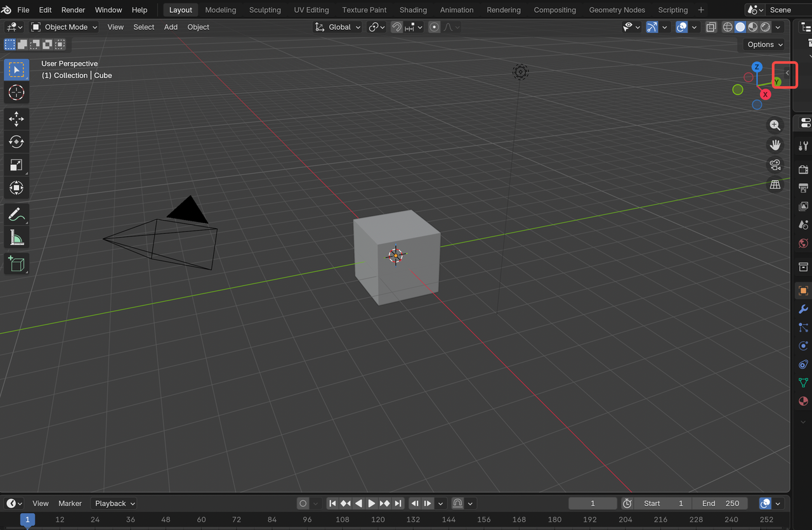The image size is (812, 530).
Task: Open the Object Mode dropdown
Action: click(64, 27)
